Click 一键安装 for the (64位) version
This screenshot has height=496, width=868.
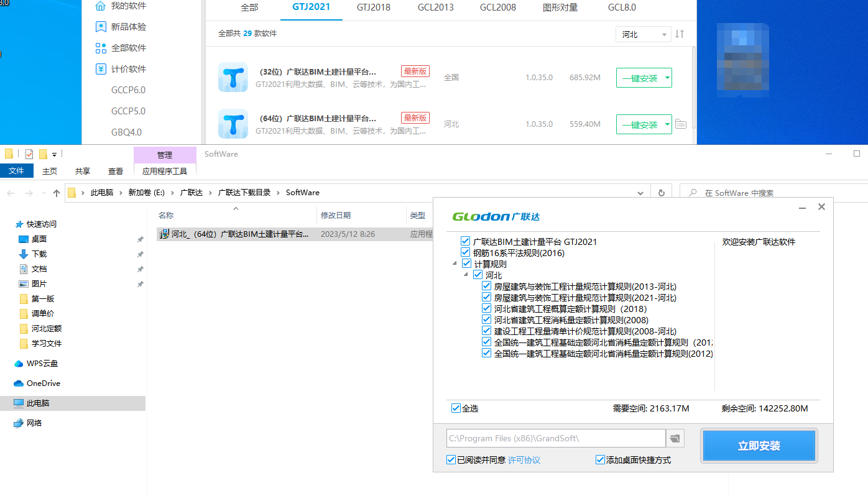point(640,124)
